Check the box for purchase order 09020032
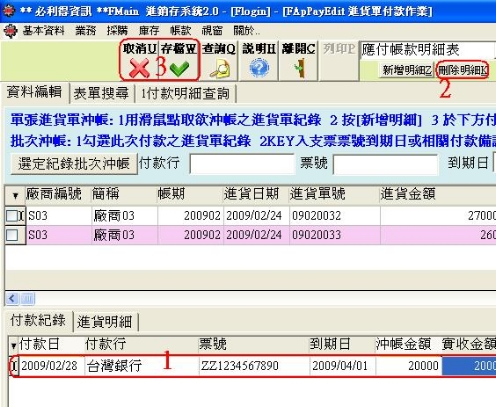This screenshot has width=496, height=407. pyautogui.click(x=12, y=216)
